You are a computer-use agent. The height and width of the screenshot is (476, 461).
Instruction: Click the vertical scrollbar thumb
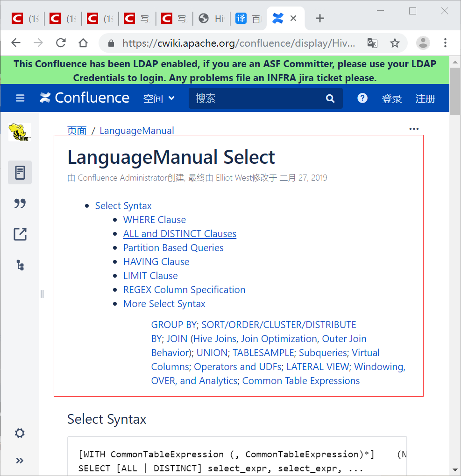point(455,91)
